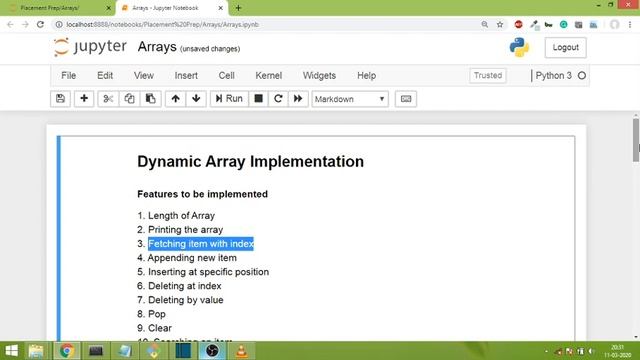Image resolution: width=640 pixels, height=360 pixels.
Task: Open a new browser tab
Action: pos(238,8)
